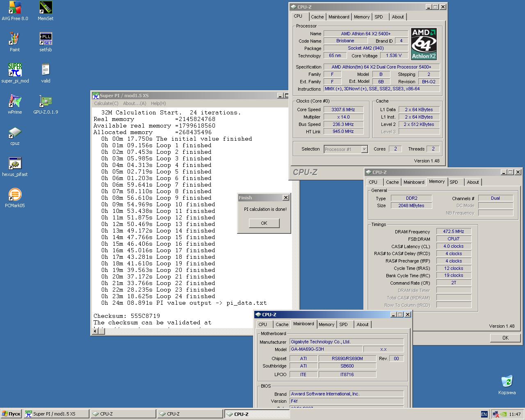Open About tab in Mainboard CPU-Z window

click(362, 324)
